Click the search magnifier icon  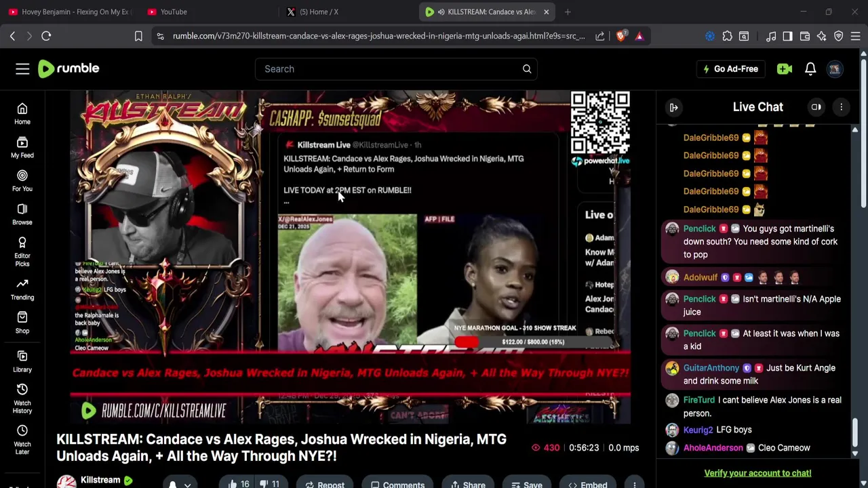pos(527,68)
